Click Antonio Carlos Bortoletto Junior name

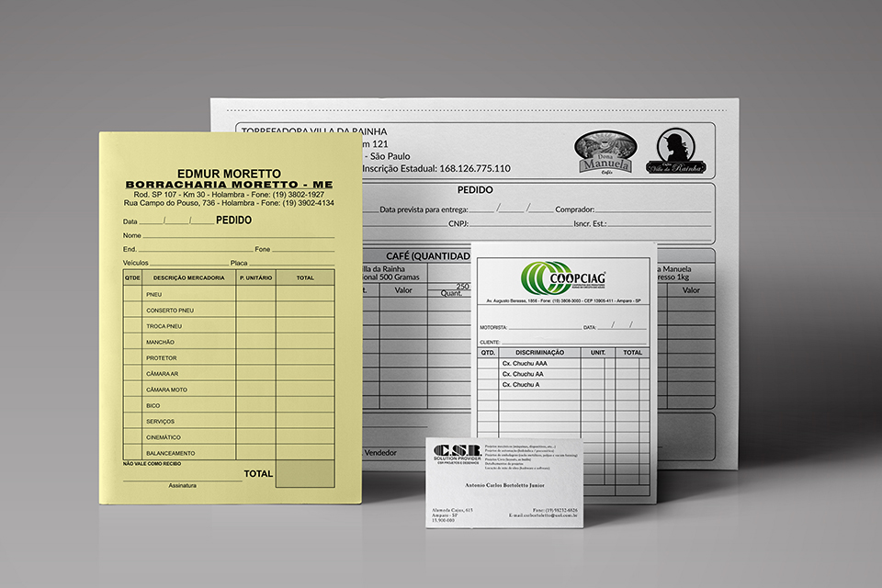(x=504, y=485)
